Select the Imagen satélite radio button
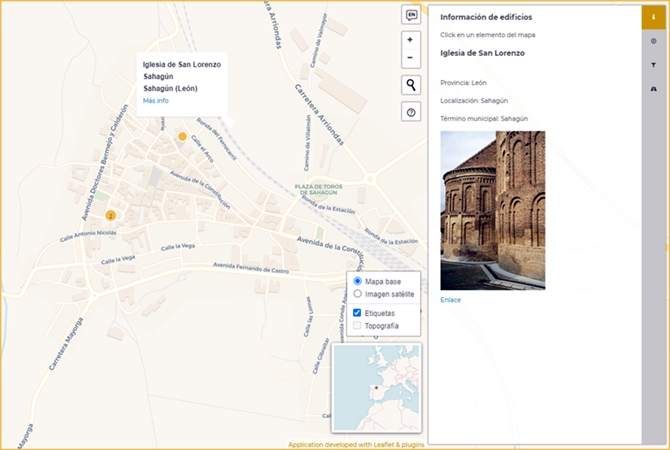This screenshot has height=450, width=670. click(x=358, y=294)
